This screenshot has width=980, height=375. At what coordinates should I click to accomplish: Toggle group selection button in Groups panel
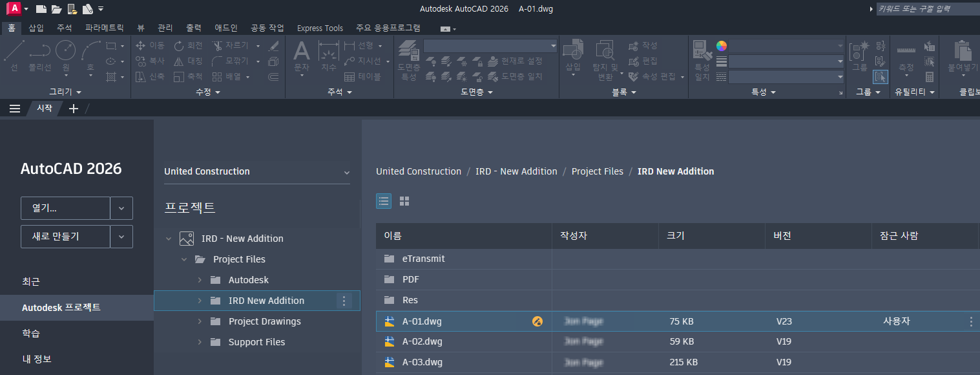880,77
